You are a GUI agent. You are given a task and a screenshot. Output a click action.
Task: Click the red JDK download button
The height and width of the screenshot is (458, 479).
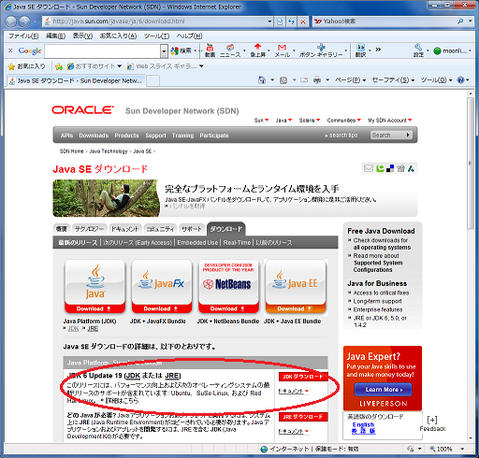coord(303,377)
